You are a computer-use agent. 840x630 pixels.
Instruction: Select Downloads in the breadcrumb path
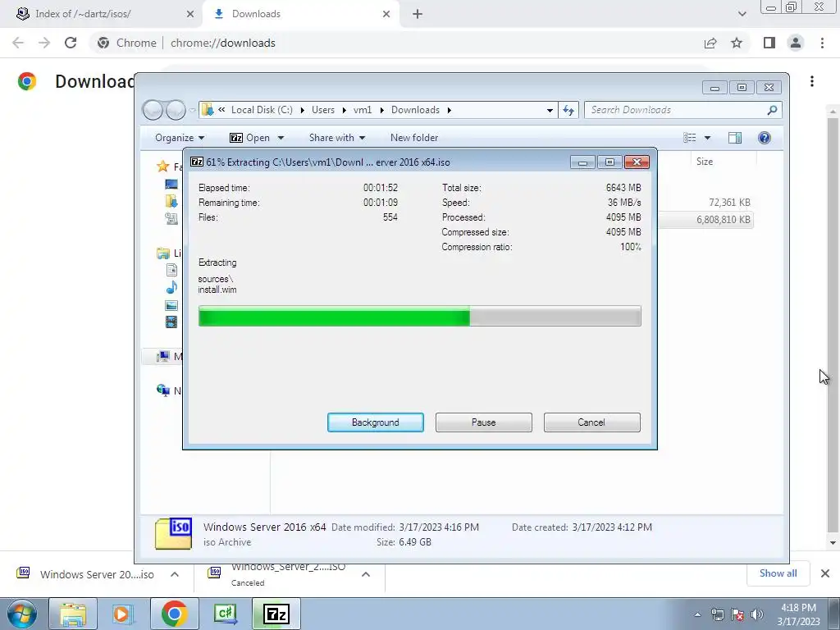coord(415,110)
